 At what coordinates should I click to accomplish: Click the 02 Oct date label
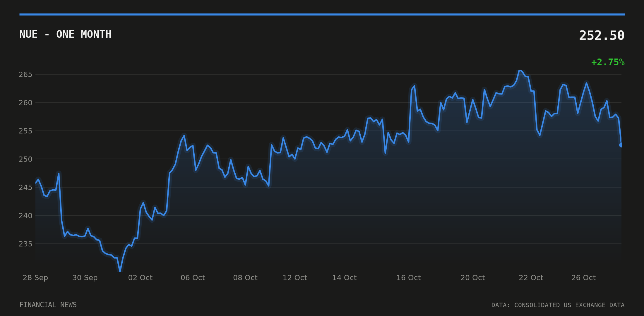pos(140,278)
